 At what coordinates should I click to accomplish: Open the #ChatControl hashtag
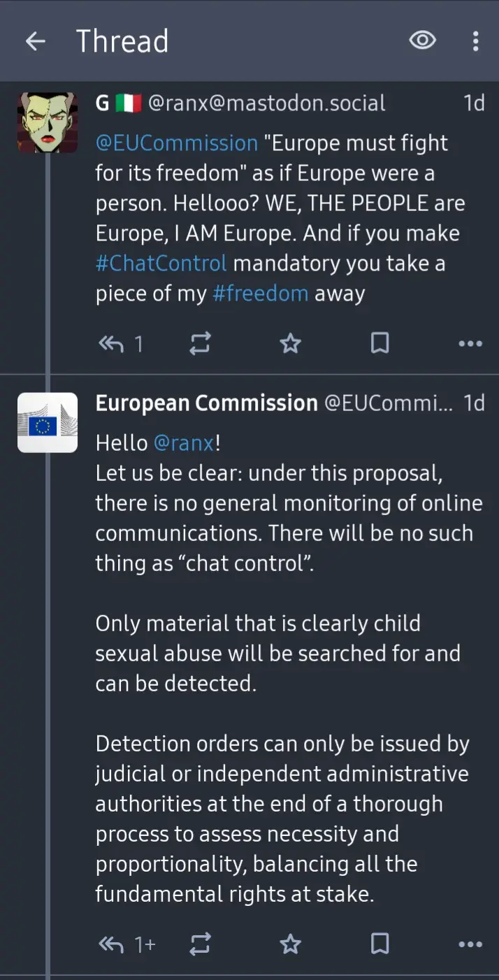pyautogui.click(x=161, y=264)
